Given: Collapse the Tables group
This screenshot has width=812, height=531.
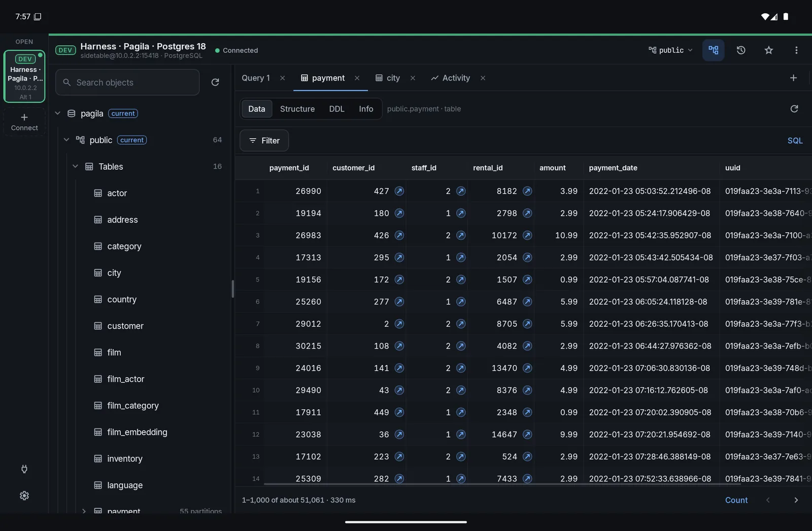Looking at the screenshot, I should (x=75, y=166).
